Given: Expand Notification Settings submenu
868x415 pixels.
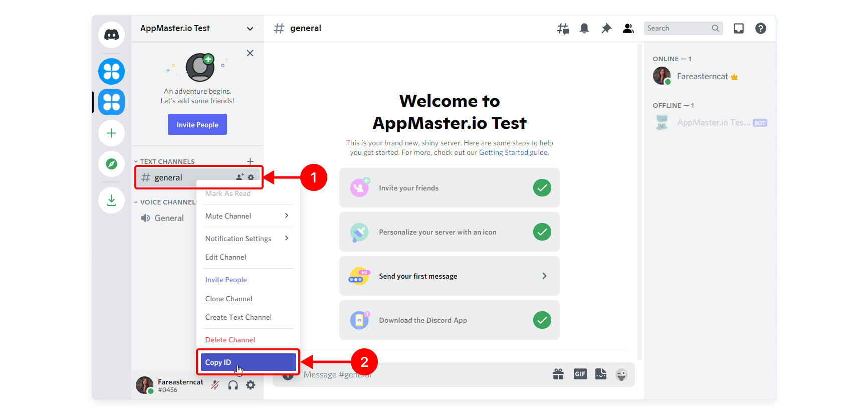Looking at the screenshot, I should [x=248, y=239].
